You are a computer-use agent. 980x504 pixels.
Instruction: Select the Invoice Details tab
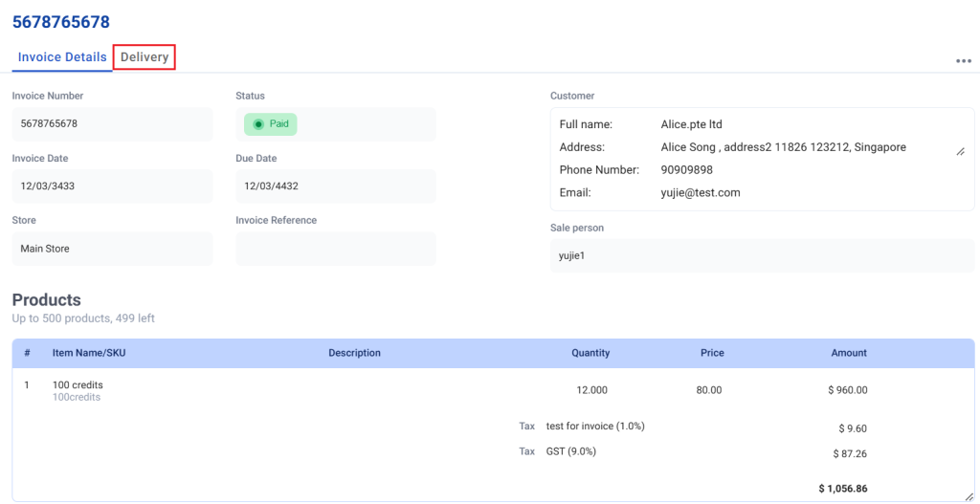tap(62, 57)
